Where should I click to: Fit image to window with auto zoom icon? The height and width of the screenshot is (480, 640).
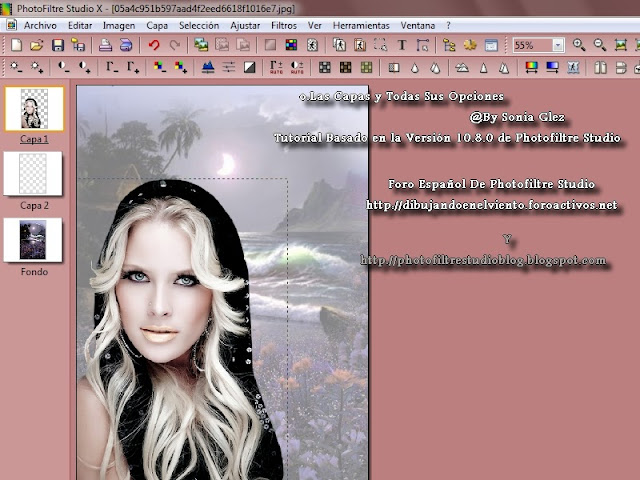click(620, 44)
